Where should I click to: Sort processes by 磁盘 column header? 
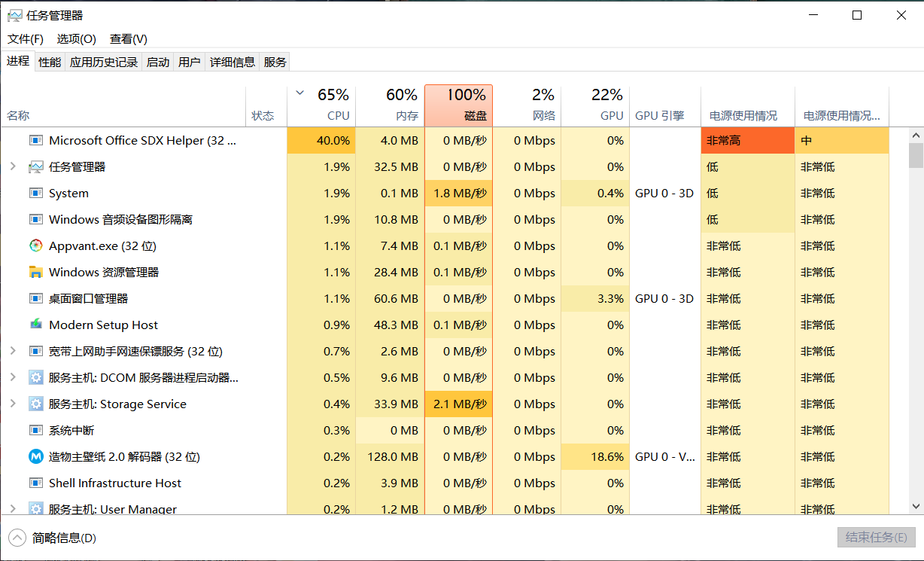click(x=459, y=106)
